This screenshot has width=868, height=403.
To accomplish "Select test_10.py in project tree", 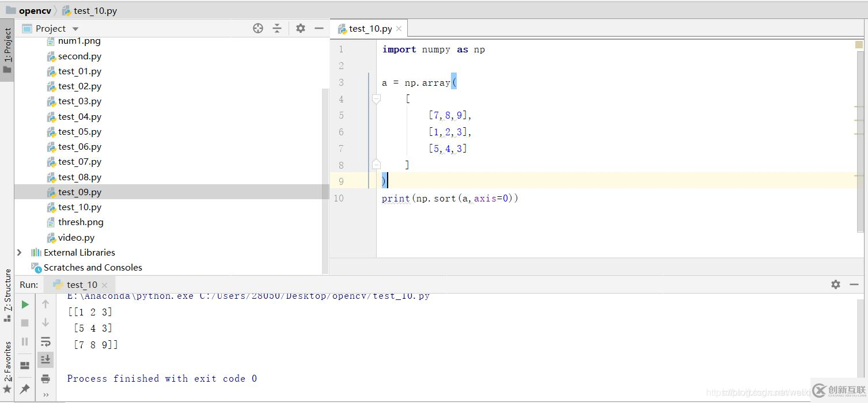I will [79, 207].
